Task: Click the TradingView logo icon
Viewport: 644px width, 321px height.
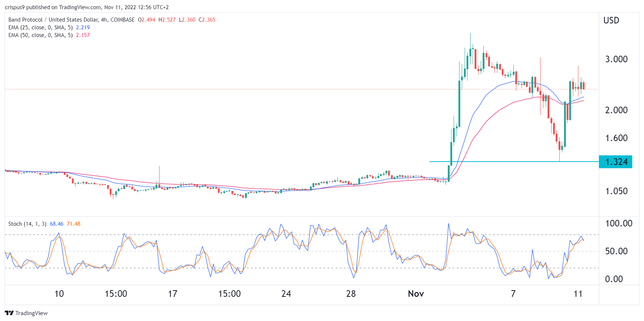Action: point(9,313)
